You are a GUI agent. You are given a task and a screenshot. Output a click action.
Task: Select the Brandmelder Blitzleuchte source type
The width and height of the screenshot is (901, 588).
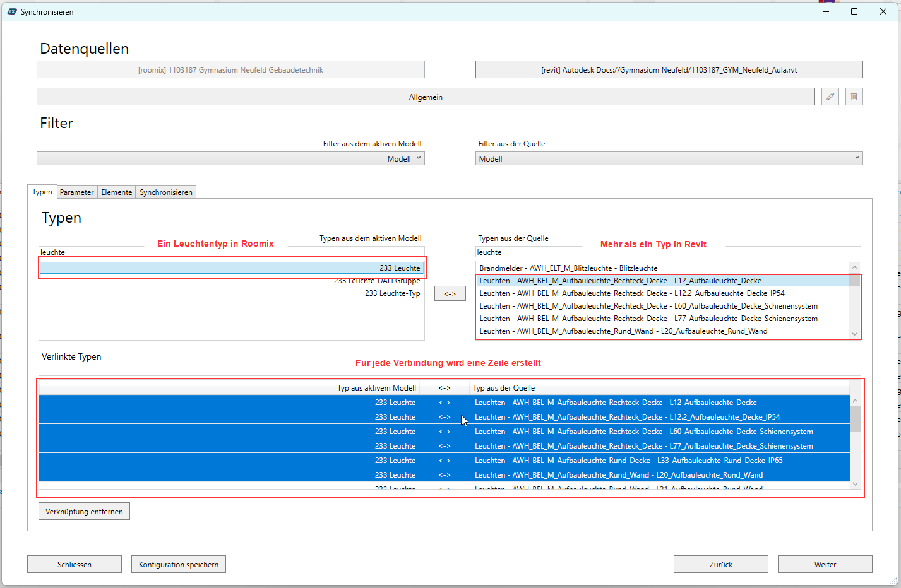(x=568, y=268)
